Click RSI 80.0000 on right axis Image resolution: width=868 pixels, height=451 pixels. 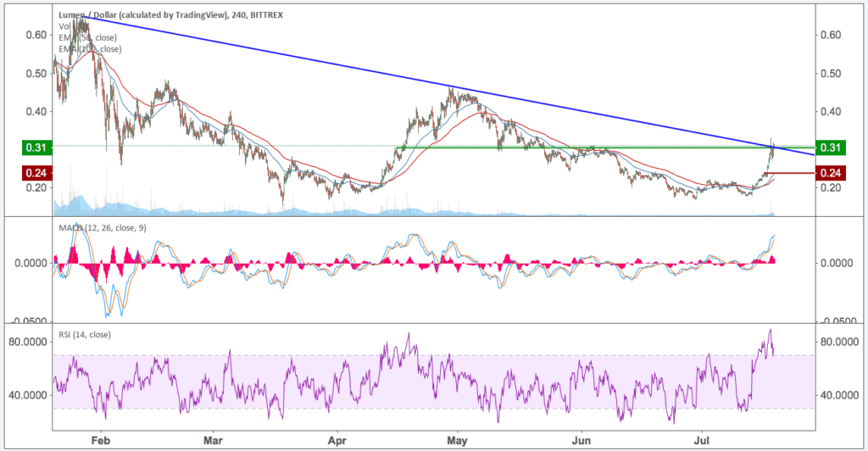tap(840, 342)
